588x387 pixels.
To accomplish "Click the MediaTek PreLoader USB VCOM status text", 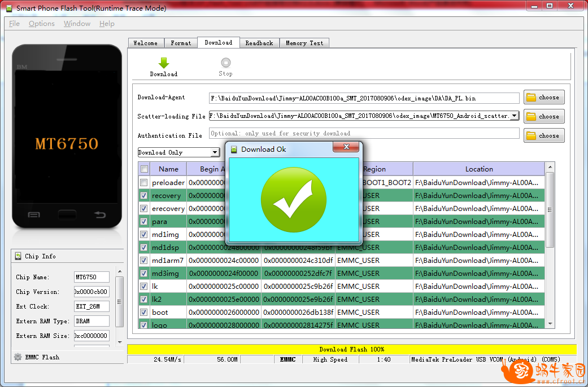I will click(486, 360).
